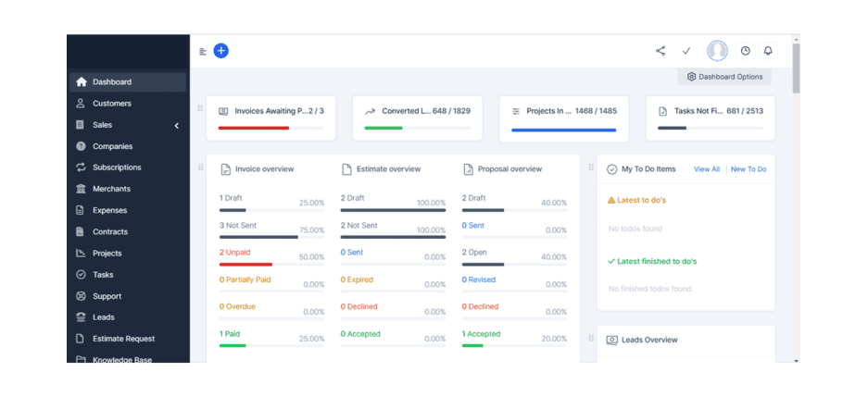The width and height of the screenshot is (868, 397).
Task: Click the 2 Unpaid invoices link
Action: (235, 252)
